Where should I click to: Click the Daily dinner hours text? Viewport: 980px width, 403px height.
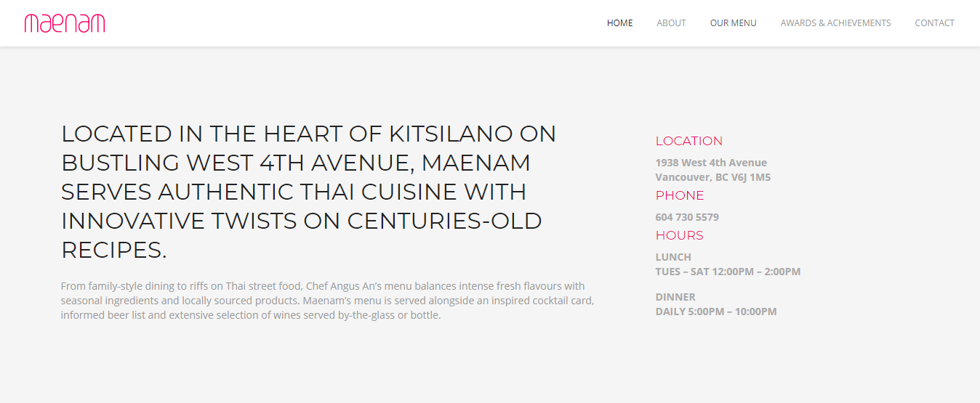[716, 312]
